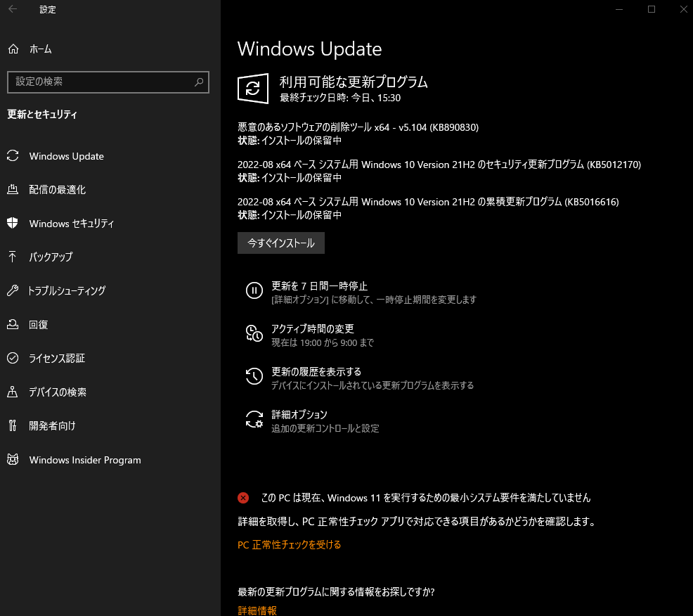Click the デバイスの検索 locator icon
Viewport: 693px width, 616px height.
13,392
